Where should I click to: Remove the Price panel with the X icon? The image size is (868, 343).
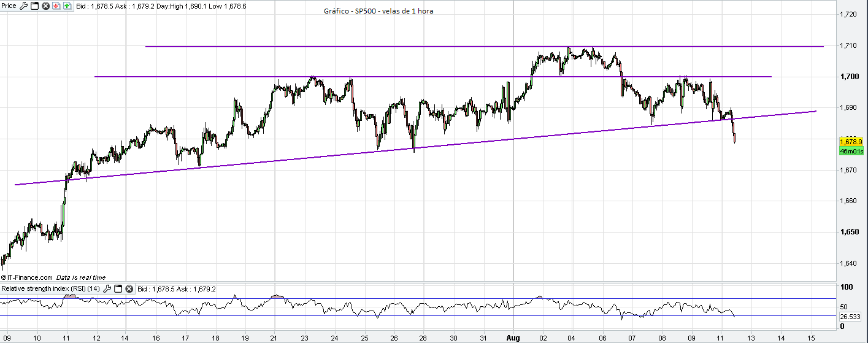click(x=45, y=6)
